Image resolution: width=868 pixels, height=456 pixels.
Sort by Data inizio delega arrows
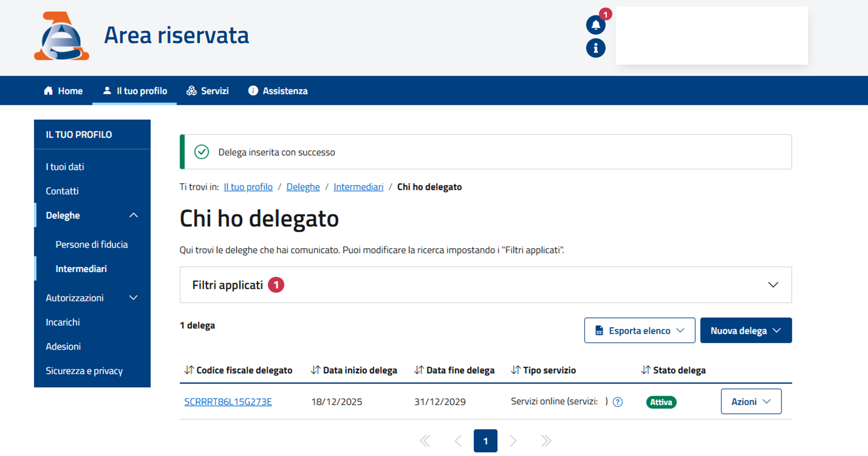[x=316, y=370]
